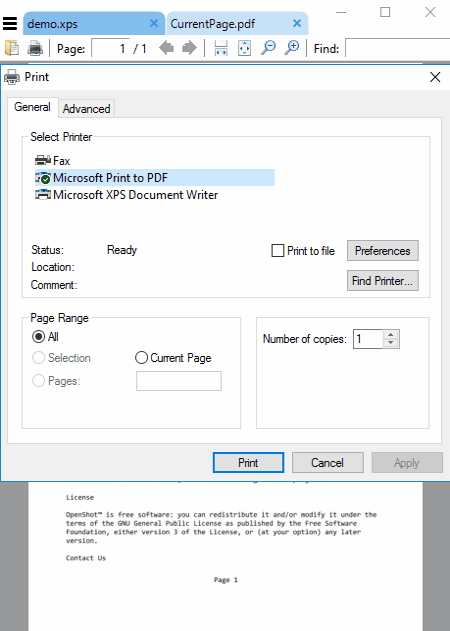450x631 pixels.
Task: Minimize the application window
Action: point(341,12)
